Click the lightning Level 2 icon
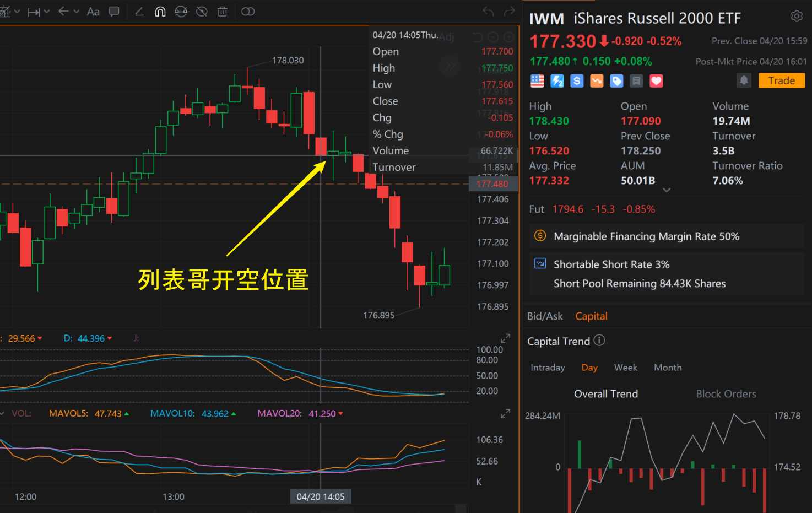 coord(557,81)
